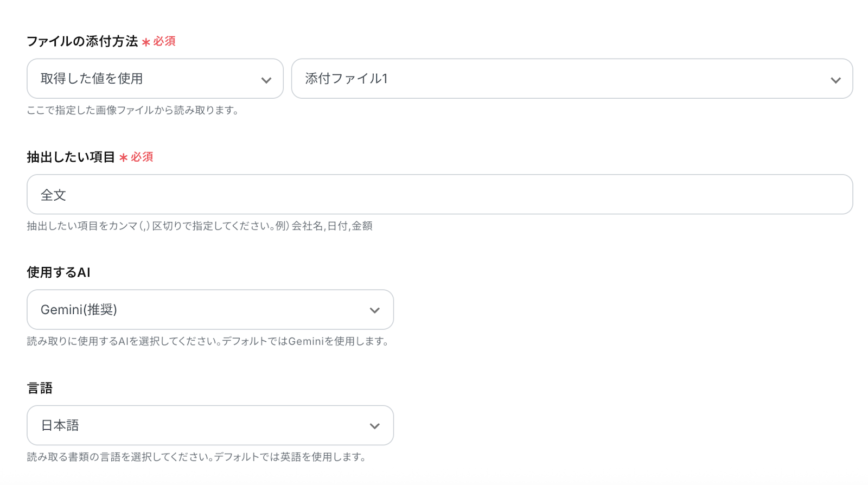Click the chevron arrow in 添付ファイル1 box
868x485 pixels.
[x=835, y=80]
